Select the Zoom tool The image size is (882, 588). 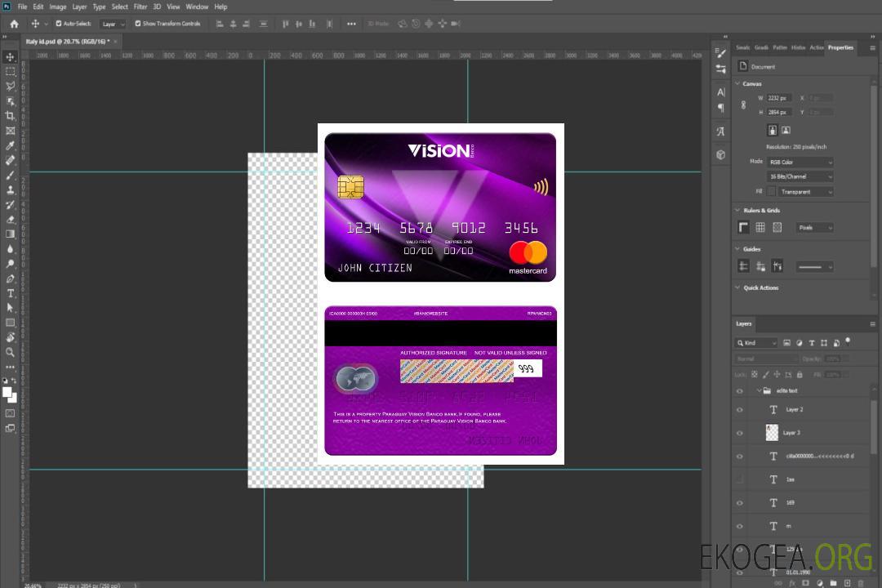pyautogui.click(x=10, y=352)
